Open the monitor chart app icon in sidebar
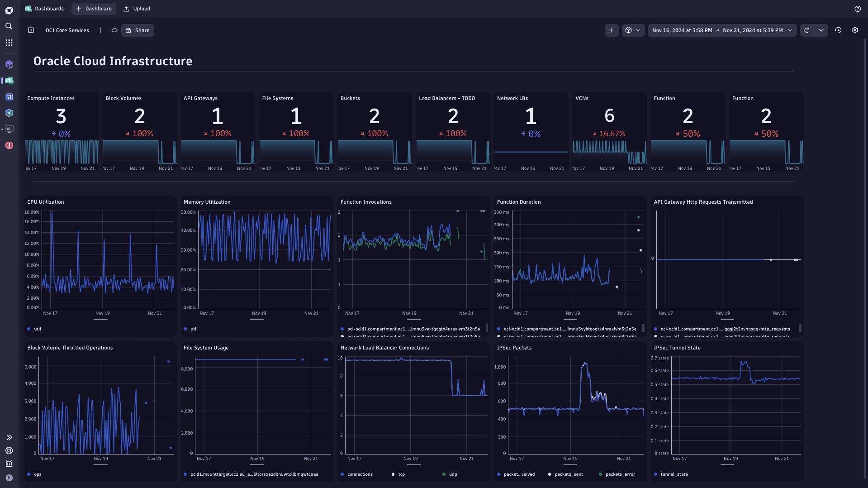The image size is (868, 488). pyautogui.click(x=9, y=129)
